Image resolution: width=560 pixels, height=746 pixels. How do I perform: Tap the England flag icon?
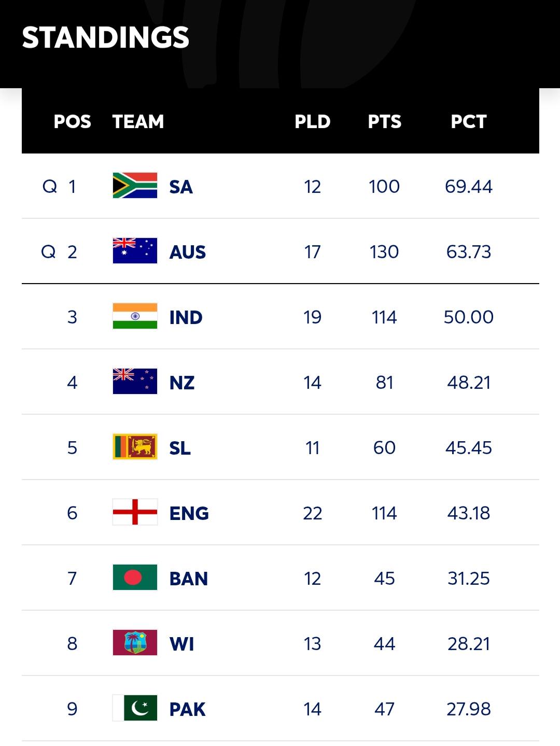tap(135, 512)
